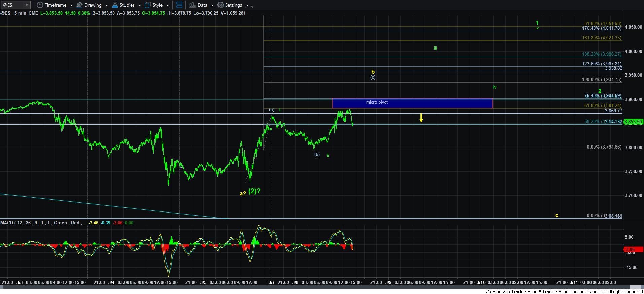Screen dimensions: 644x294
Task: Click the 4,050.00 price axis label
Action: (634, 27)
